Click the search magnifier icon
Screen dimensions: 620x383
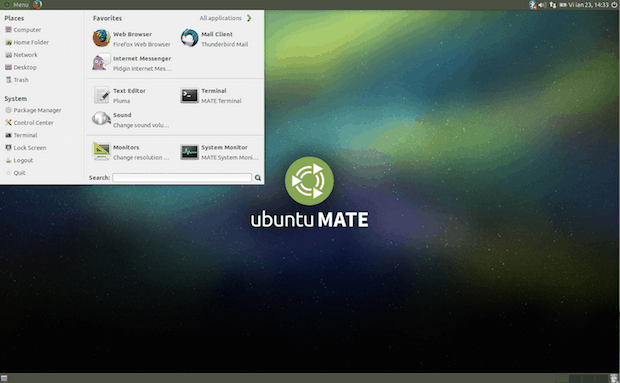point(258,178)
